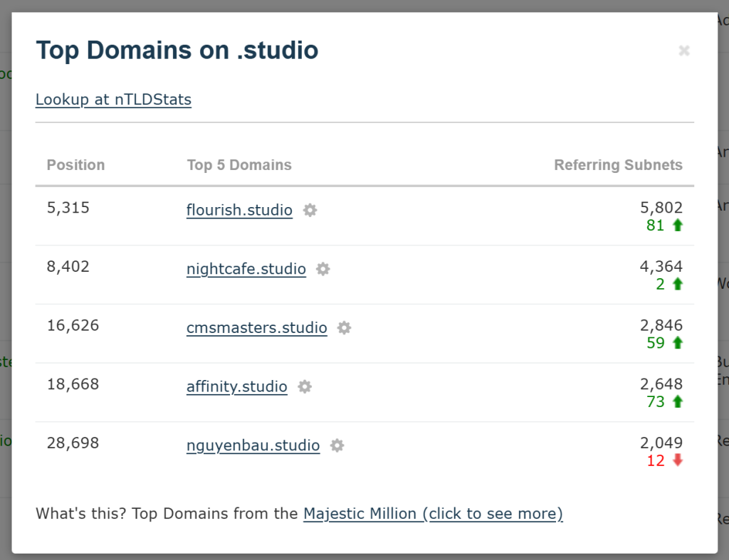
Task: Click the red down arrow beside 12
Action: coord(677,460)
